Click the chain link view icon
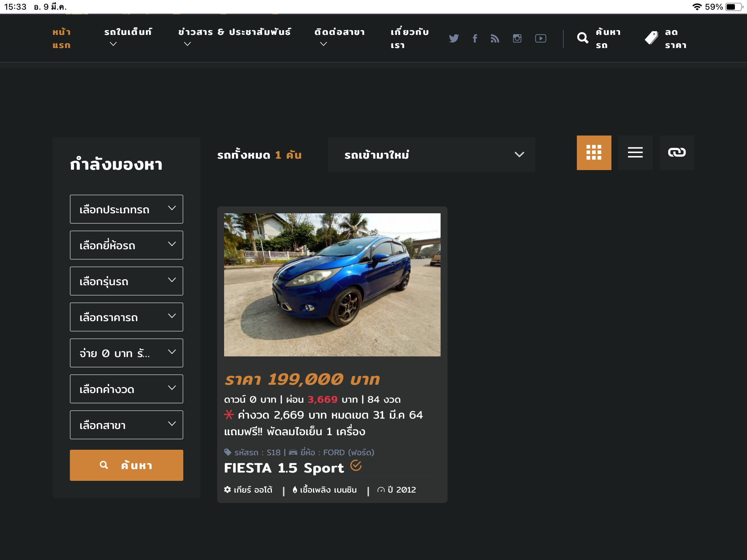 pos(677,152)
